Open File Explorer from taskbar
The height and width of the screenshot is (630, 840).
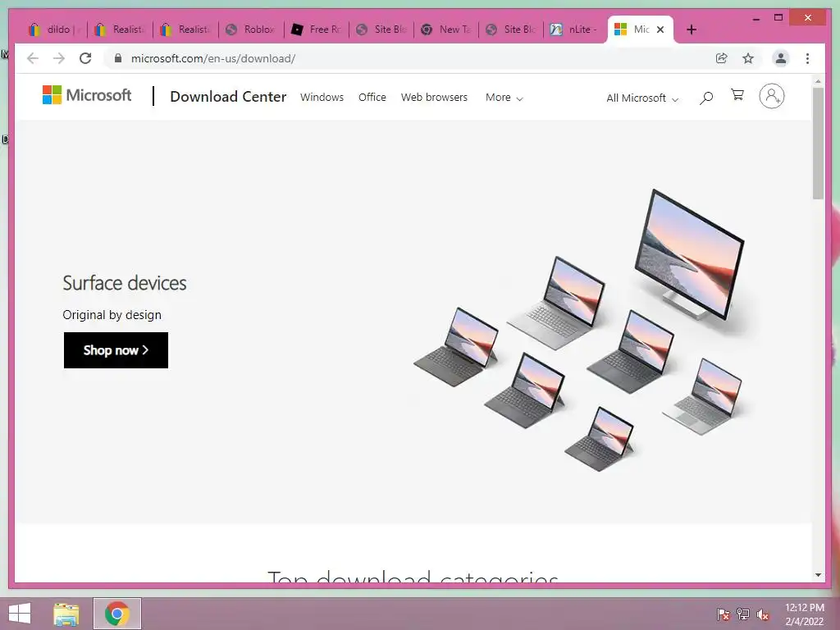coord(66,614)
